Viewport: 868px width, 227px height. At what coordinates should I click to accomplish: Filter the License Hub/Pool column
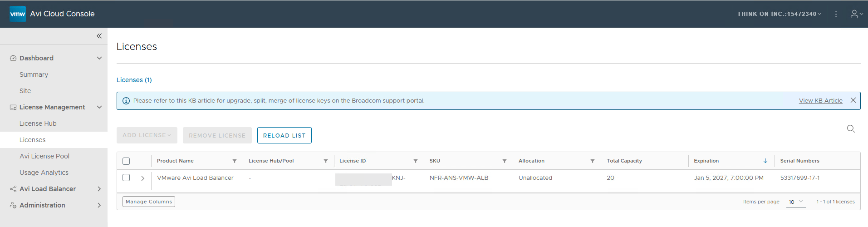tap(326, 161)
